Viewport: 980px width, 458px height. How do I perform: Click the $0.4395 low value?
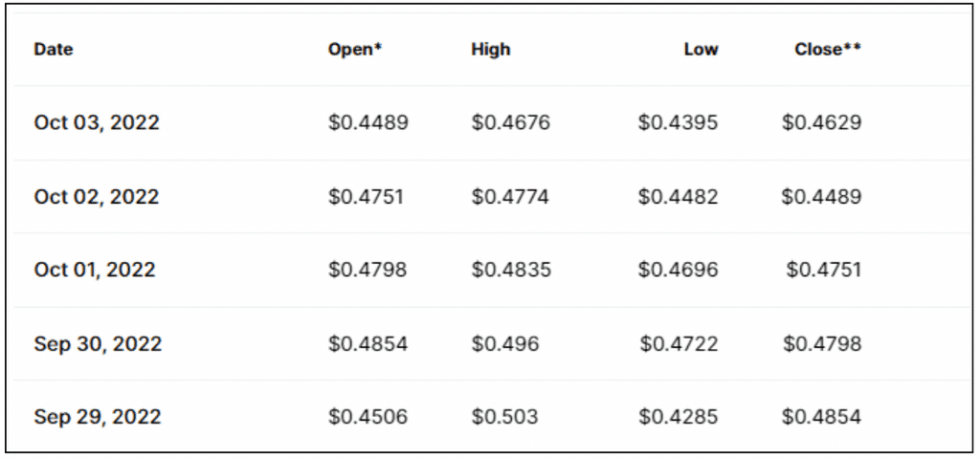(x=679, y=121)
